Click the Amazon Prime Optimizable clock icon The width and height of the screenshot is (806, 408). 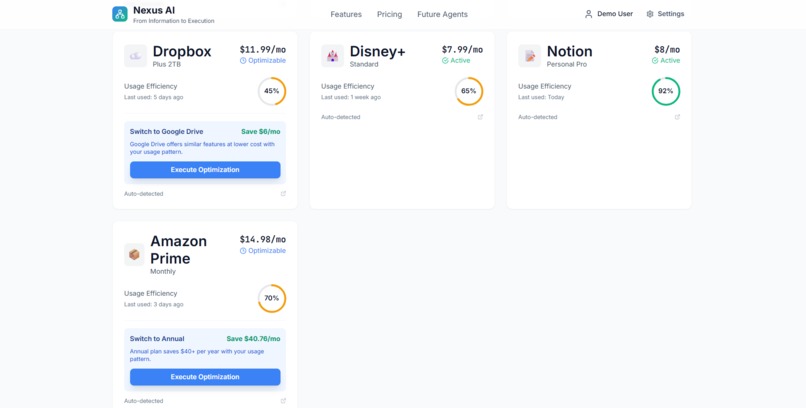click(243, 251)
